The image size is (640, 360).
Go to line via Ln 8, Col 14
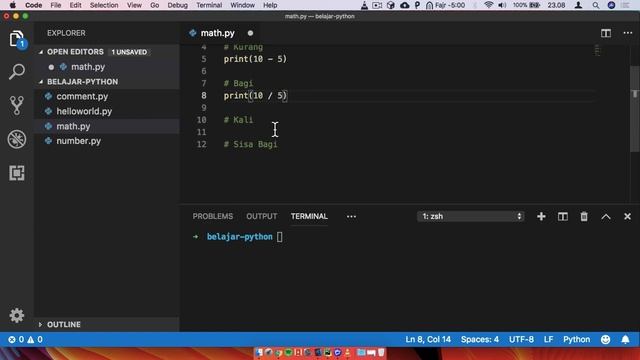pos(428,340)
